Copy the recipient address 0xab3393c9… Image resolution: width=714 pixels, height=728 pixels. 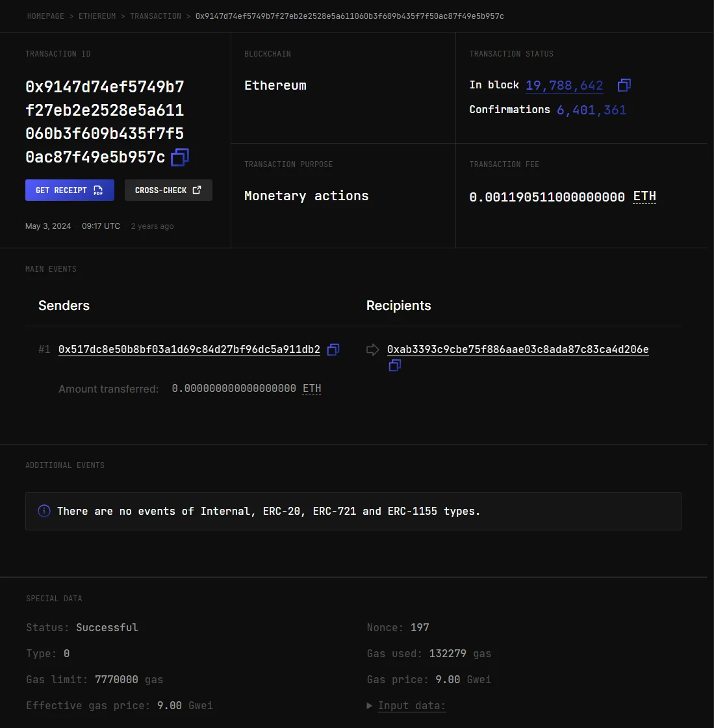[395, 366]
